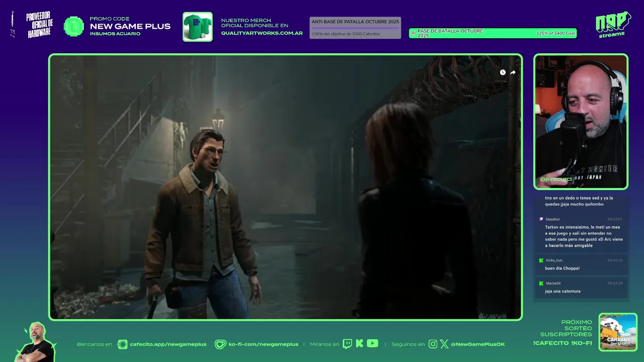The width and height of the screenshot is (644, 362).
Task: Click 'PROVEEDOR OFICIAL DE HARDWARE' text
Action: click(39, 25)
